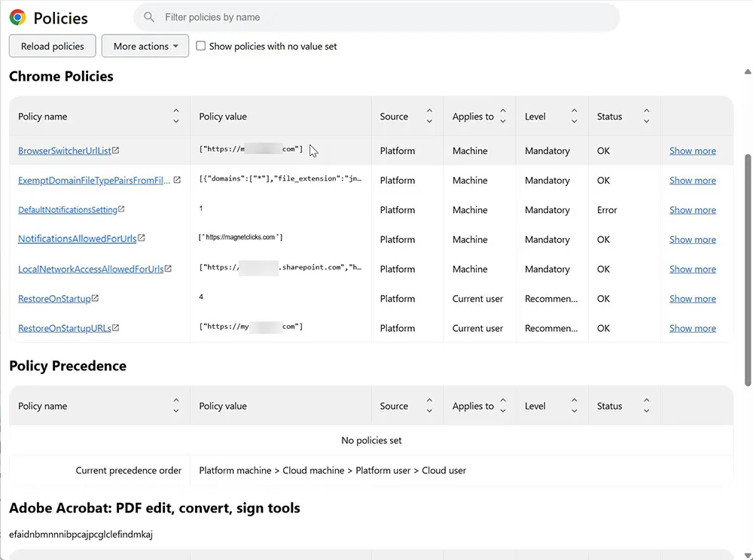Sort Chrome Policies by Source column arrows
The image size is (753, 560).
pos(429,117)
